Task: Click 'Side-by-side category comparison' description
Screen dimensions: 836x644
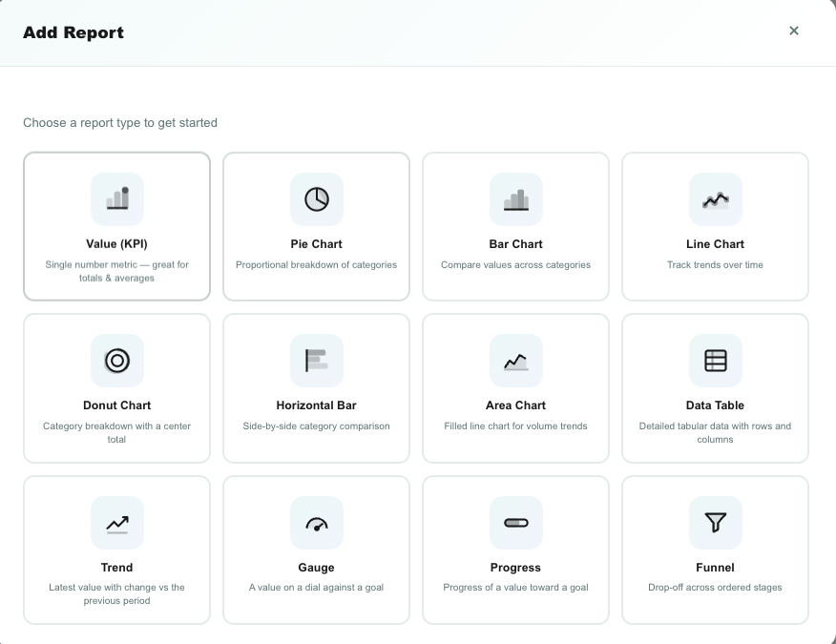Action: click(316, 426)
